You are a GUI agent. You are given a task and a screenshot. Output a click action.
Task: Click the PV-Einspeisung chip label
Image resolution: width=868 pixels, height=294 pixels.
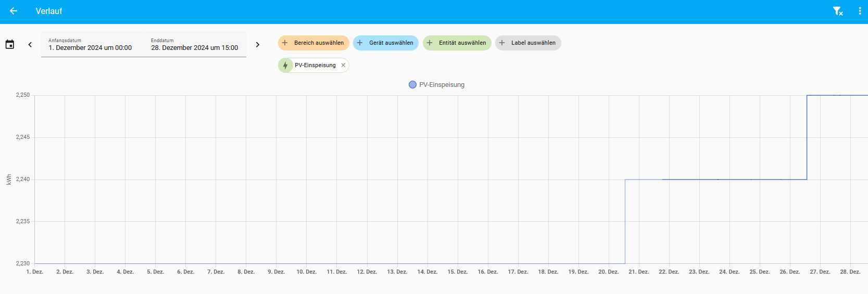(x=315, y=66)
